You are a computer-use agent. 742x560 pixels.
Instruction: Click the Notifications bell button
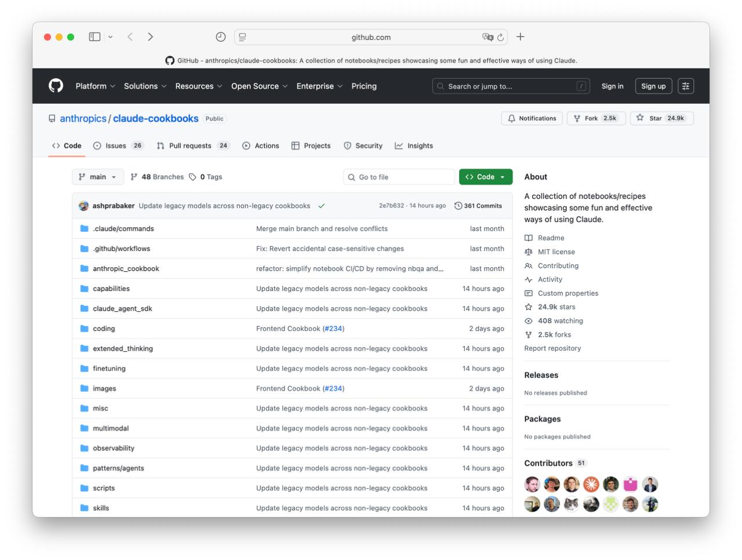(532, 118)
